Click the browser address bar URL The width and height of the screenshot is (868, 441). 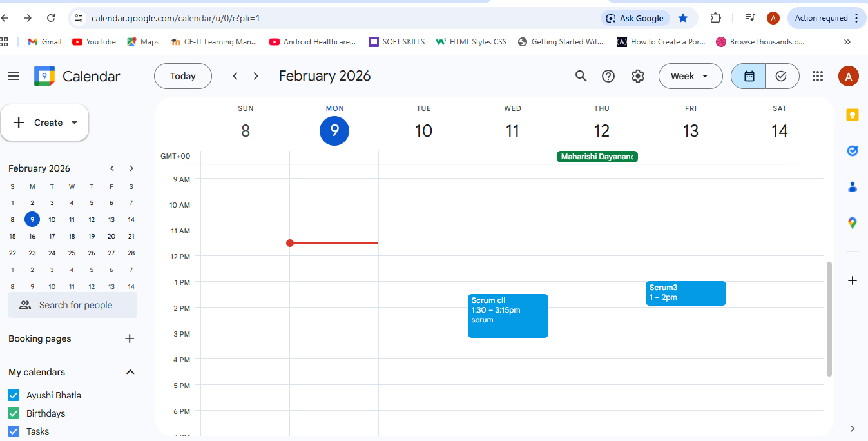tap(176, 18)
